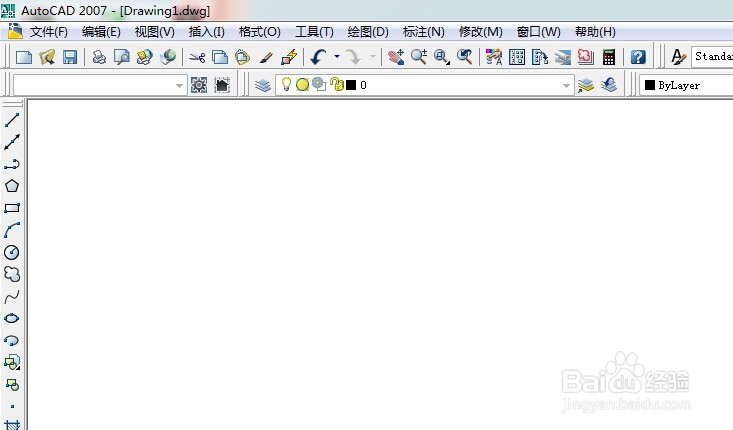Select the Polygon tool
The width and height of the screenshot is (733, 430).
(x=12, y=186)
